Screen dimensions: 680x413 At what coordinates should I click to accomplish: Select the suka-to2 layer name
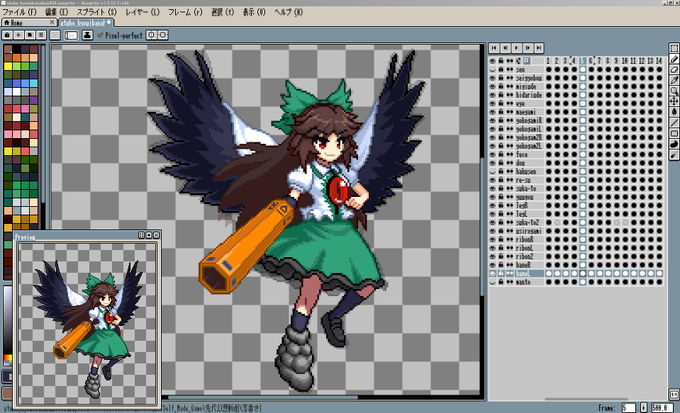tap(529, 223)
